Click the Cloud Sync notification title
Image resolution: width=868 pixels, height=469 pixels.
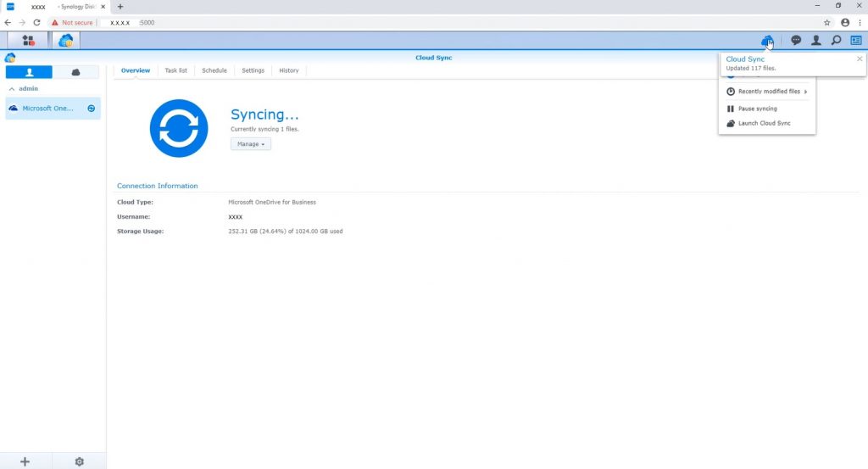tap(745, 59)
